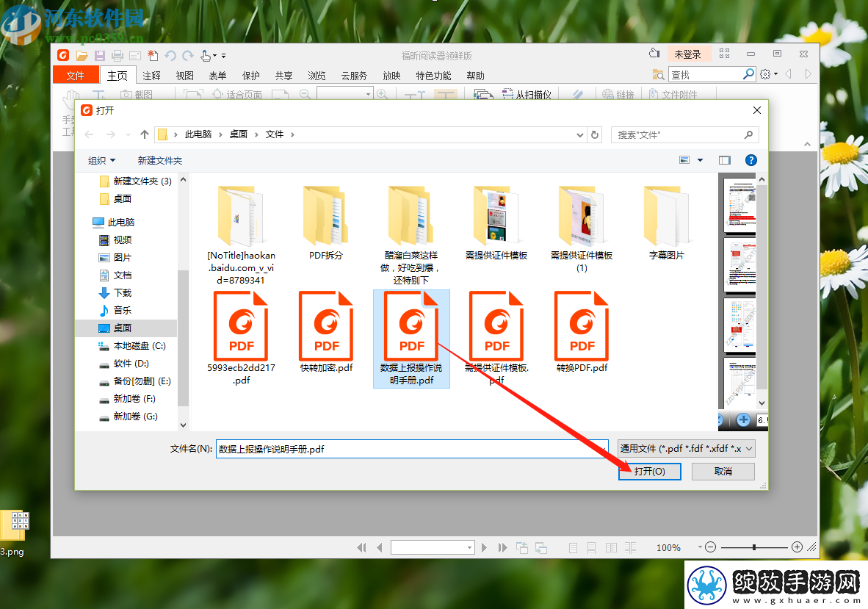The height and width of the screenshot is (609, 868).
Task: Click the save disk icon in title bar
Action: click(100, 55)
